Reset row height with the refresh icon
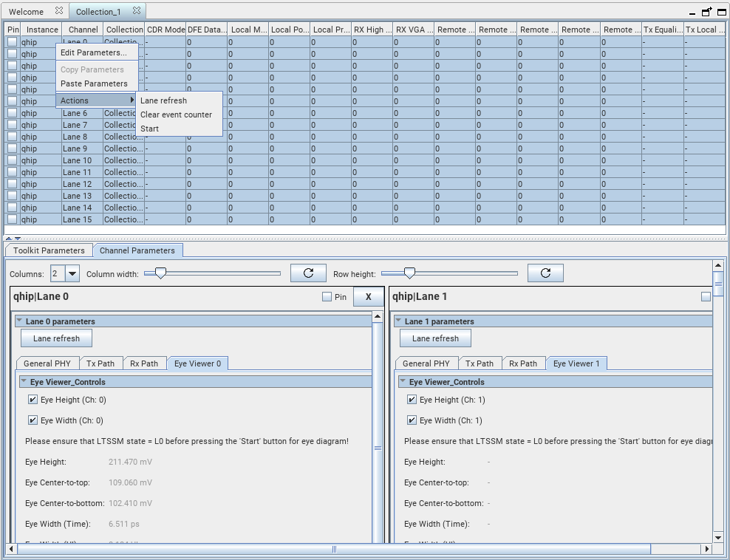This screenshot has height=560, width=730. (545, 273)
